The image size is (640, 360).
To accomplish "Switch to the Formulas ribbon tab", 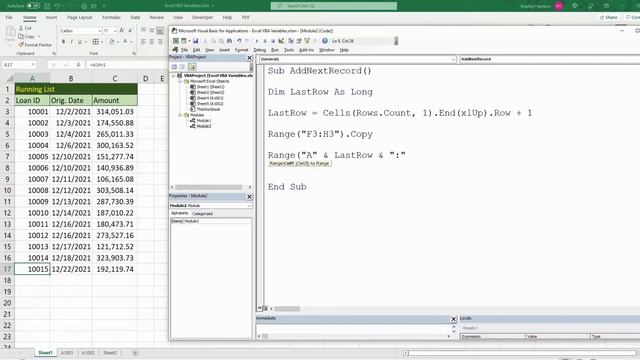I will 111,18.
